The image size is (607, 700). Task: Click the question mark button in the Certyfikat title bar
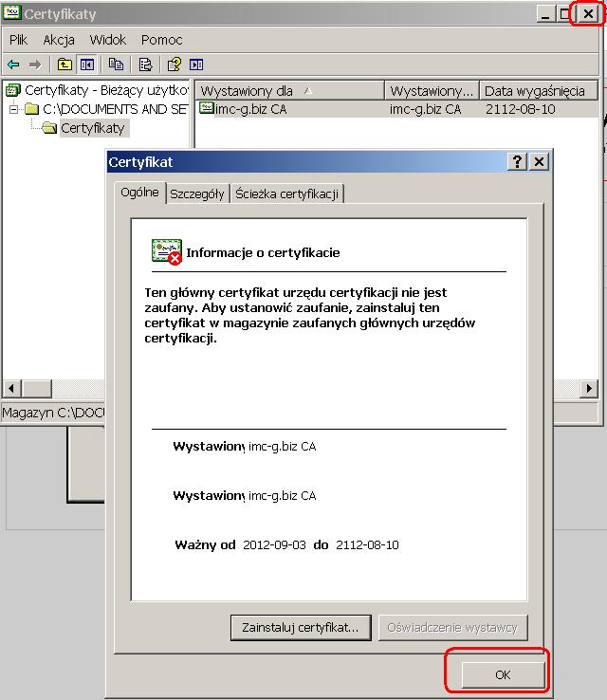[518, 162]
